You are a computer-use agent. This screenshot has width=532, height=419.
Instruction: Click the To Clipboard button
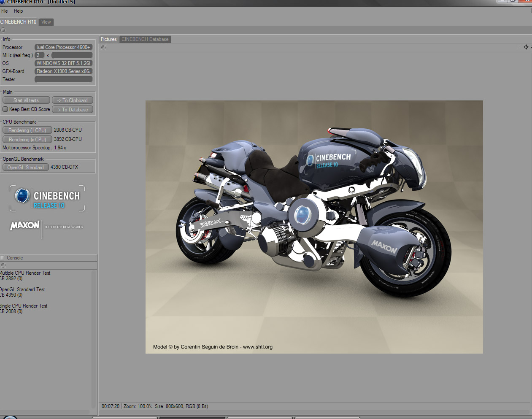[x=73, y=100]
